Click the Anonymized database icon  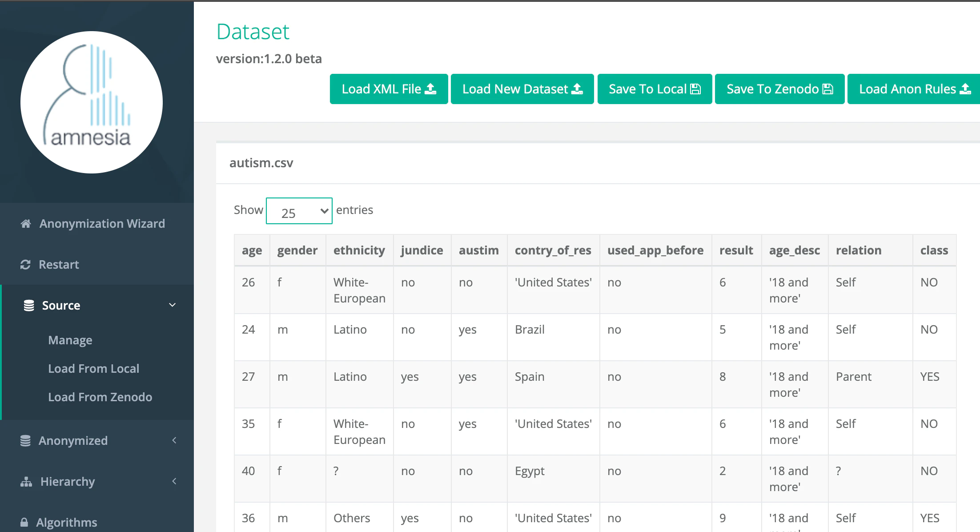coord(26,440)
